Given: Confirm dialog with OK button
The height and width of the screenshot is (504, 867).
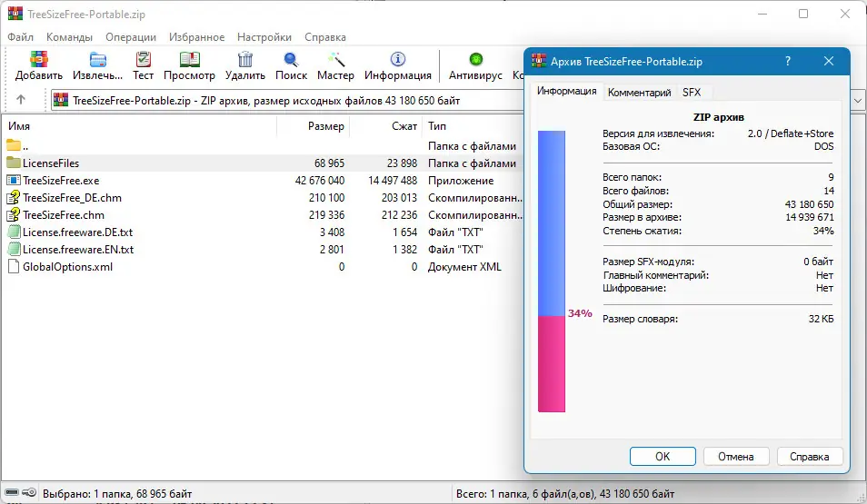Looking at the screenshot, I should click(x=663, y=457).
